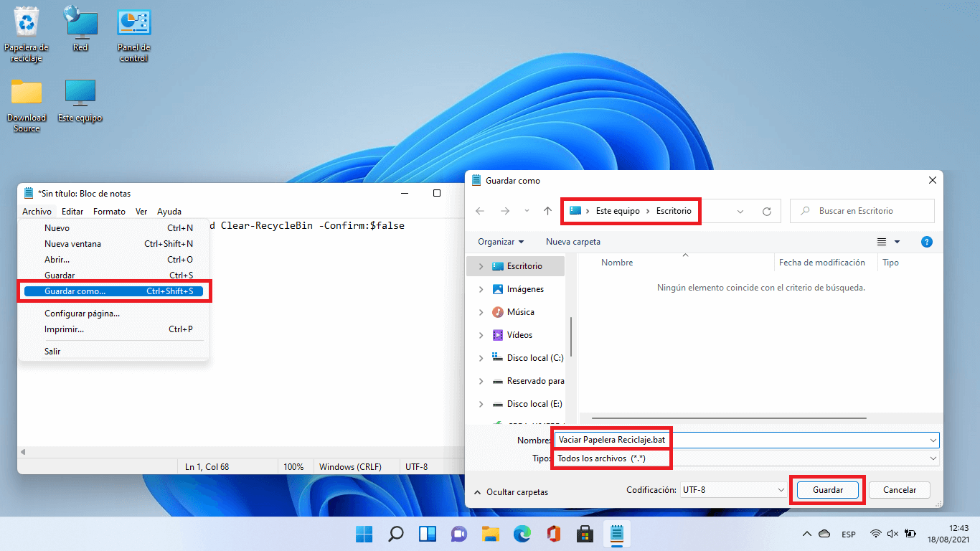
Task: Click the blue help question mark icon
Action: point(927,242)
